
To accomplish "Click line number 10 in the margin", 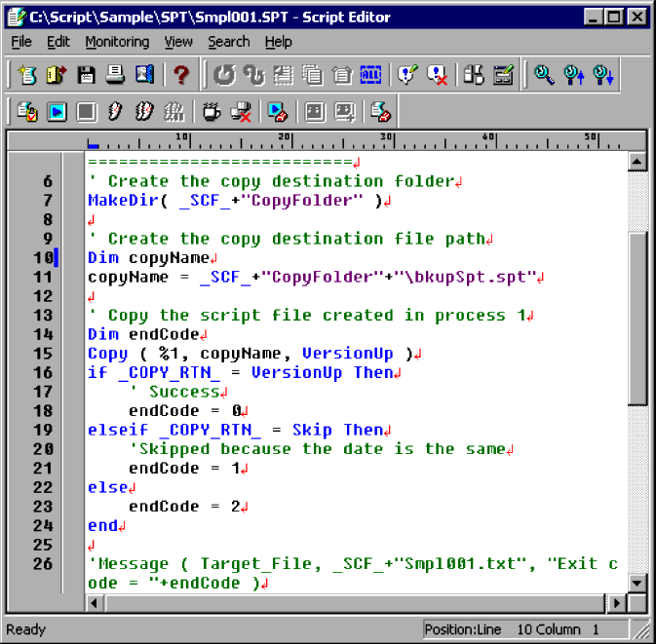I will click(x=43, y=258).
